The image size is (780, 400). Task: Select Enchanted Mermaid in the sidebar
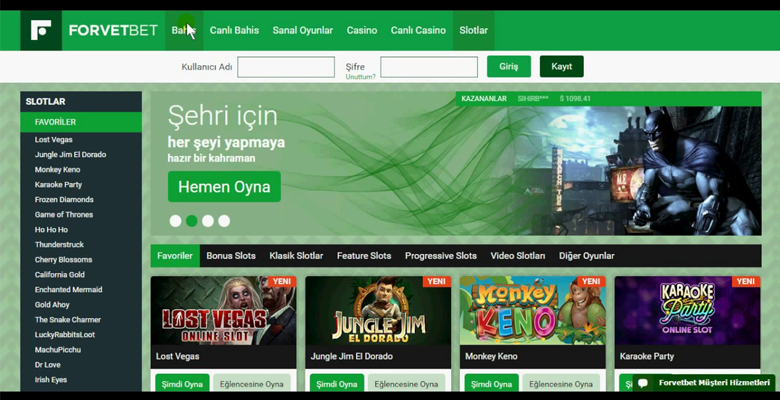click(68, 290)
